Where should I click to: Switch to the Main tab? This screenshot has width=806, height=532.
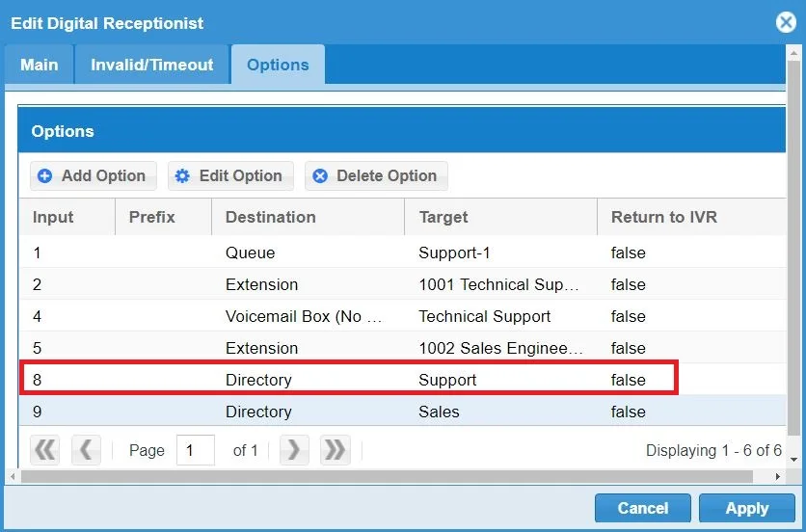click(x=40, y=65)
